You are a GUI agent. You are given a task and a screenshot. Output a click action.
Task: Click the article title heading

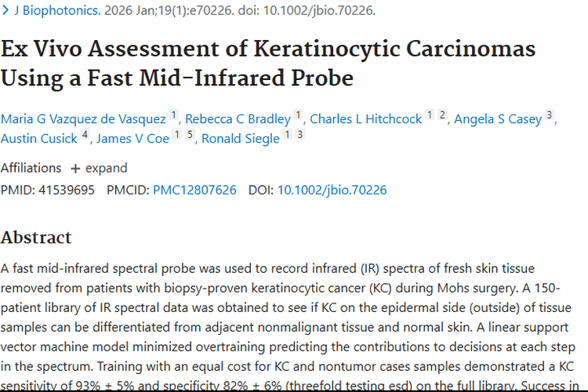coord(268,64)
